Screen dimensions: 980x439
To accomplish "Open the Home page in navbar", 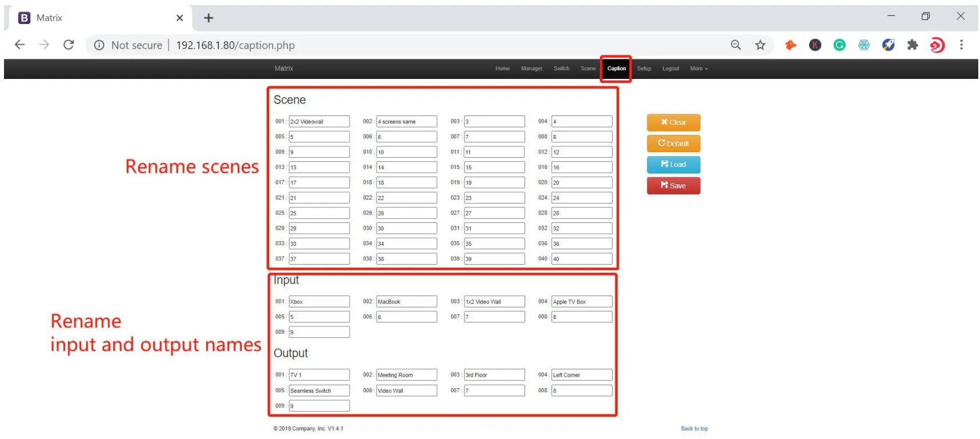I will 502,69.
